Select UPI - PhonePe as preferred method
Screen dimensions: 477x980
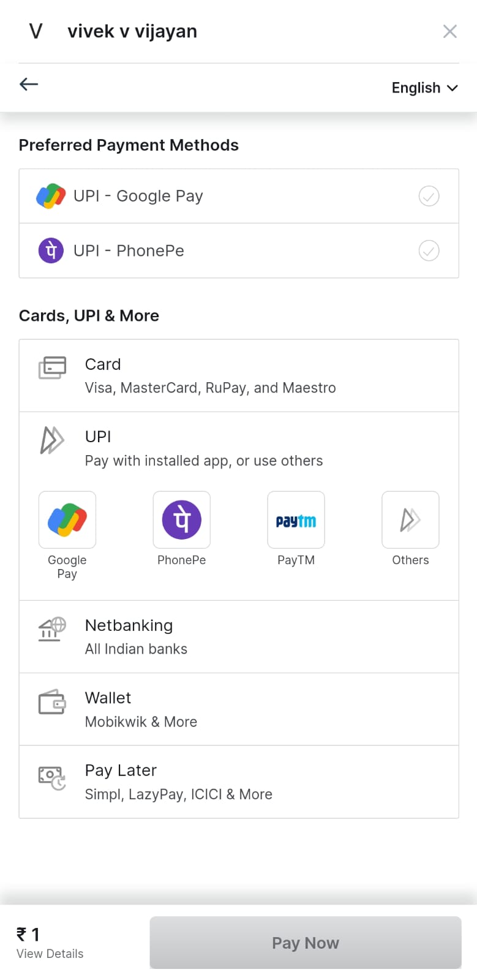point(238,250)
